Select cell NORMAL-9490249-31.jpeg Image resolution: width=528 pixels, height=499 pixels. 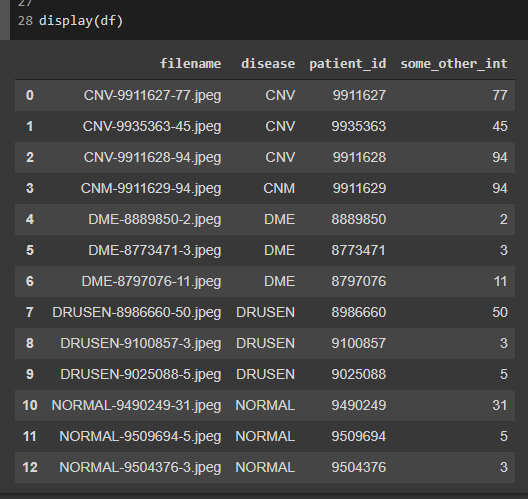(136, 405)
